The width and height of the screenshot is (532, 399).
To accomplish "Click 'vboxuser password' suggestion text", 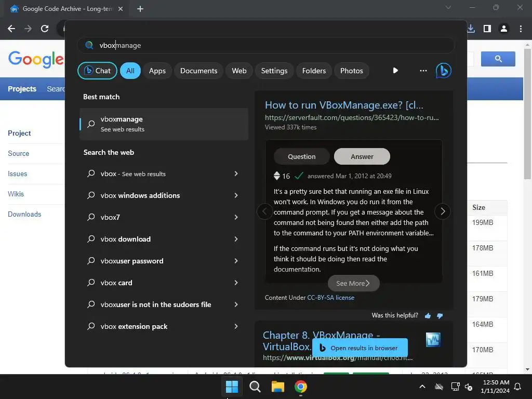I will pyautogui.click(x=132, y=261).
